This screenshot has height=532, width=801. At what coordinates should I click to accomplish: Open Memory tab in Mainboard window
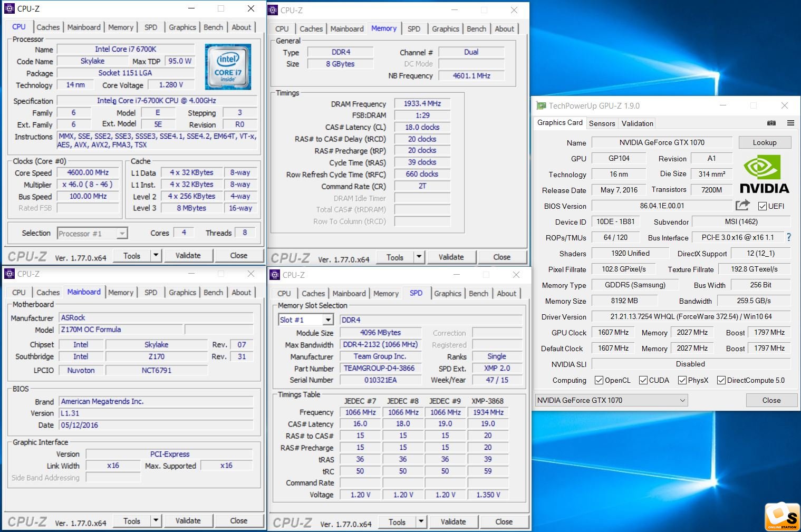[x=121, y=293]
